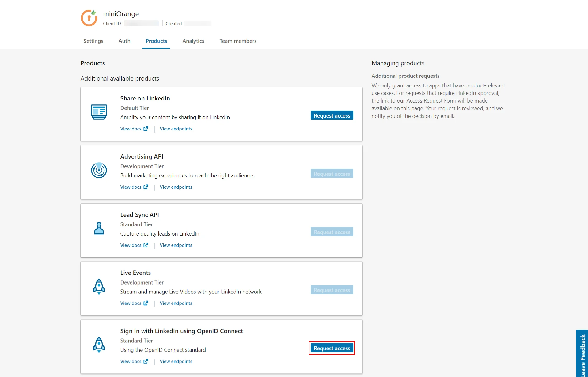Go to the Analytics tab
Image resolution: width=588 pixels, height=377 pixels.
pos(193,41)
